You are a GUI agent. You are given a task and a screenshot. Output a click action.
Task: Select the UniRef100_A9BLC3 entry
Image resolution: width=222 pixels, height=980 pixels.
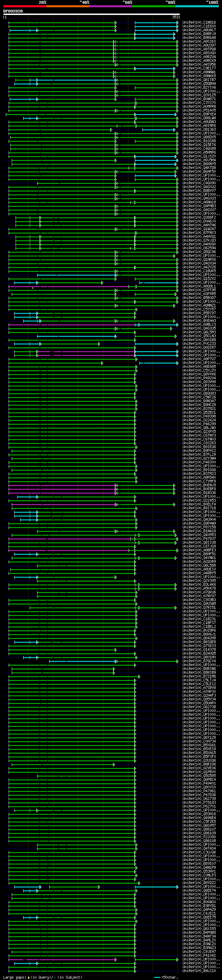[x=199, y=324]
